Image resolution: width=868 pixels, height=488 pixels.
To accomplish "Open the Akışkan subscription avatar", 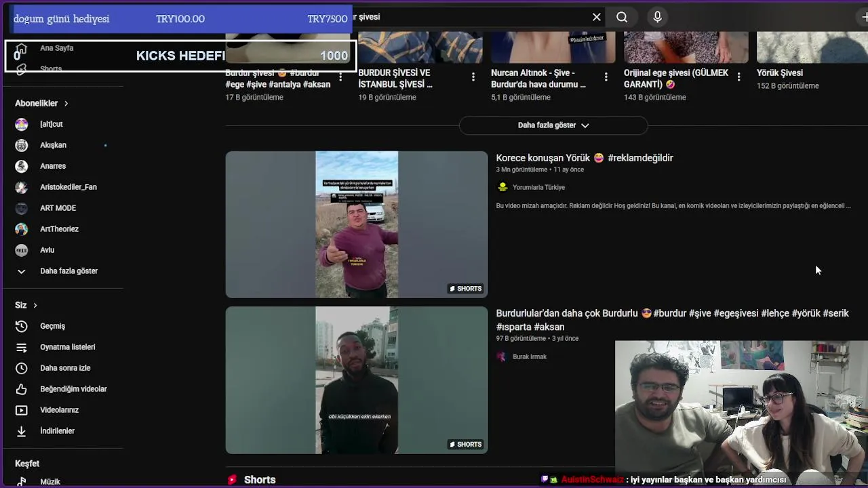I will (x=22, y=145).
